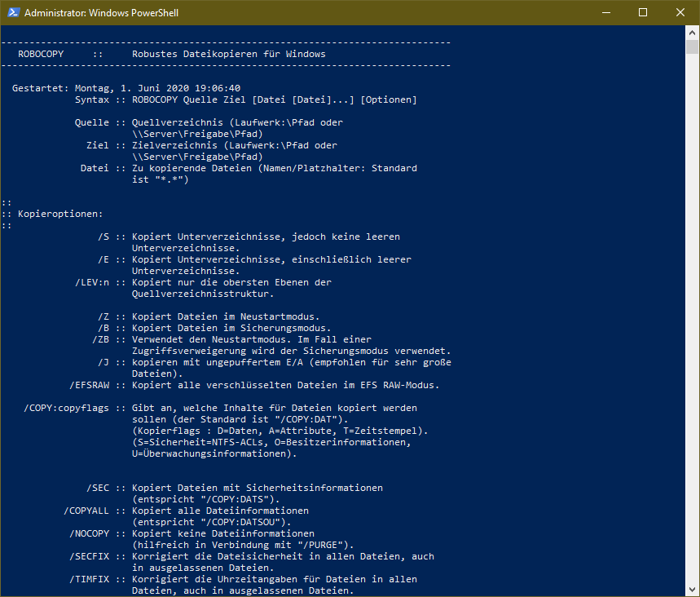Screen dimensions: 700x597
Task: Click 'Robustes Dateikopieren für Windows' text
Action: [x=228, y=54]
